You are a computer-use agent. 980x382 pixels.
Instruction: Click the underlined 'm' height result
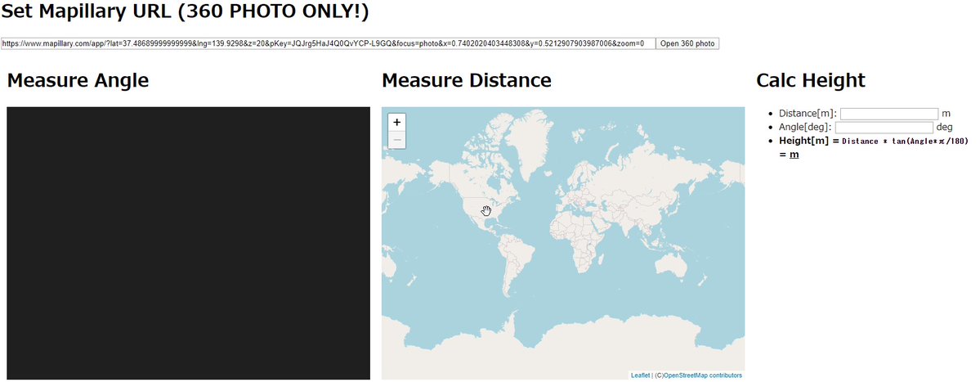(x=794, y=155)
